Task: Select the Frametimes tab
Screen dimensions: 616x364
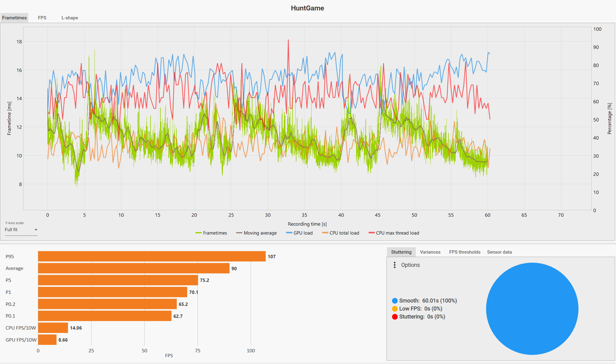Action: pyautogui.click(x=14, y=18)
